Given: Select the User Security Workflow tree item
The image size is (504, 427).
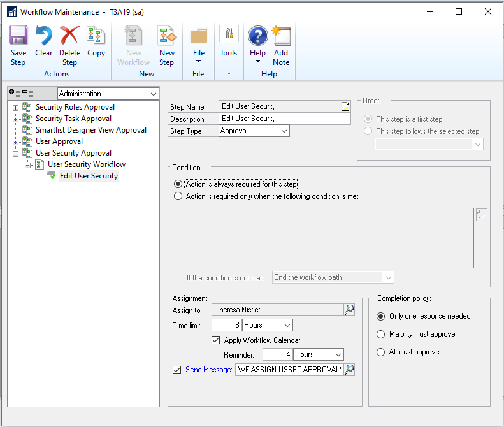Looking at the screenshot, I should (87, 164).
